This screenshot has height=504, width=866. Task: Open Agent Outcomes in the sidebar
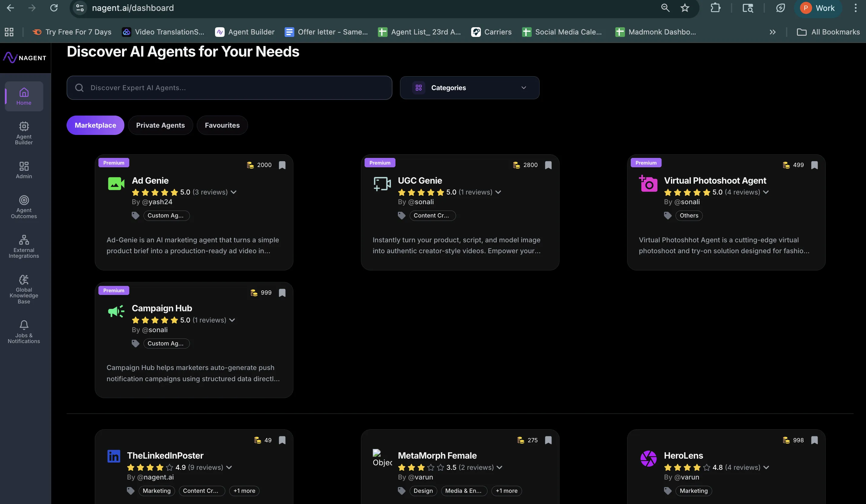[x=24, y=207]
